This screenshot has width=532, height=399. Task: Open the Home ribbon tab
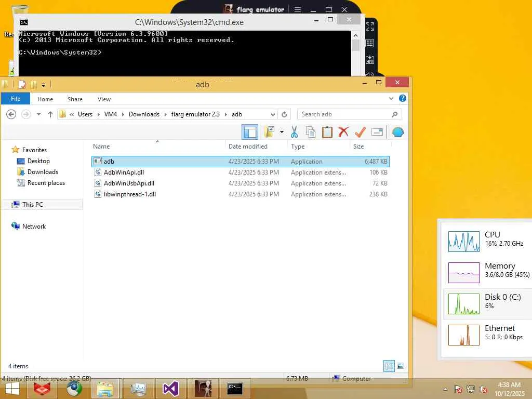coord(45,99)
